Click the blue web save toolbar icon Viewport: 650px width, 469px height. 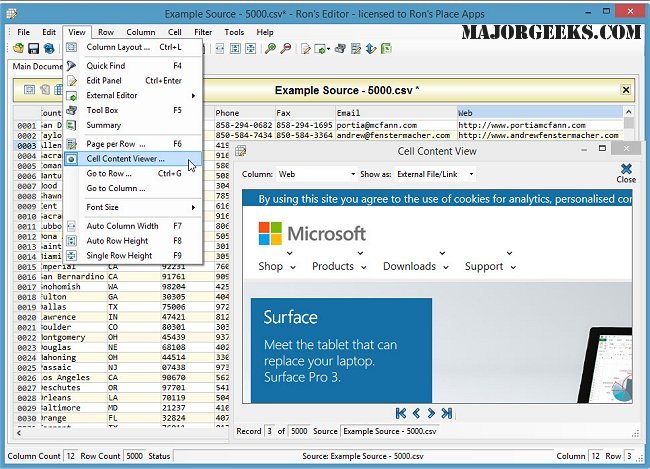(49, 49)
